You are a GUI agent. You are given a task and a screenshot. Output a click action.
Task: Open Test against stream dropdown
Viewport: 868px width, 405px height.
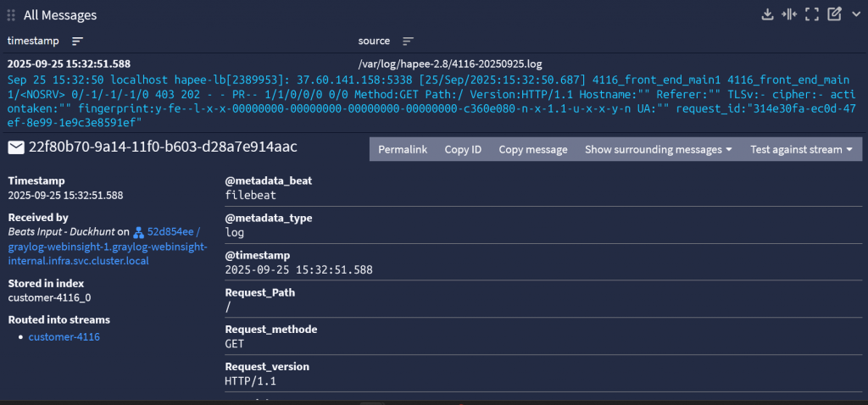click(800, 149)
